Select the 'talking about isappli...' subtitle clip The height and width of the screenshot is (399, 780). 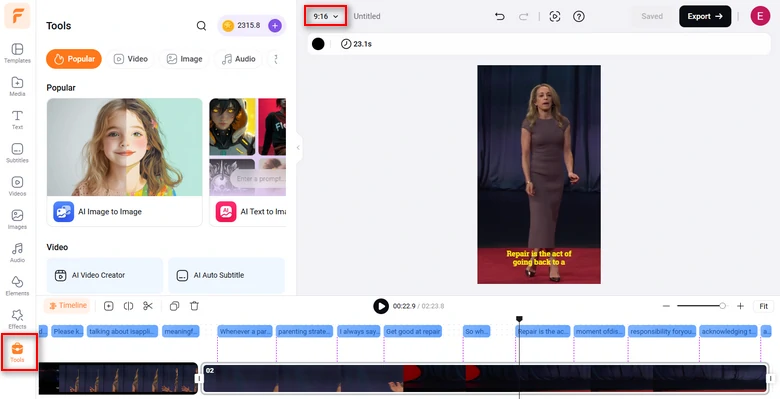click(x=122, y=331)
